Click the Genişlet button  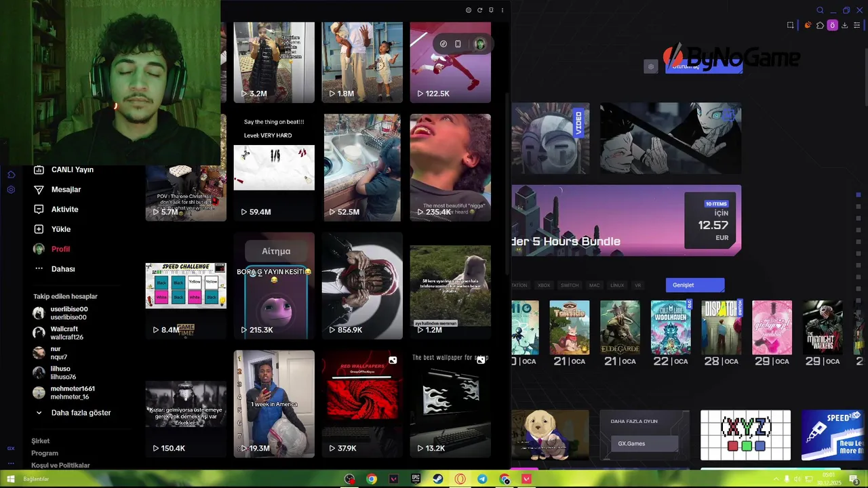pyautogui.click(x=695, y=285)
